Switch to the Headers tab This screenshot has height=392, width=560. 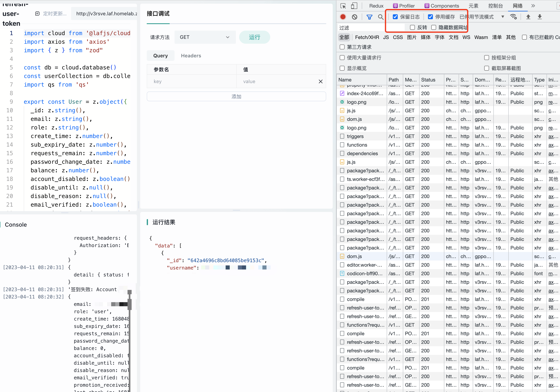click(191, 56)
